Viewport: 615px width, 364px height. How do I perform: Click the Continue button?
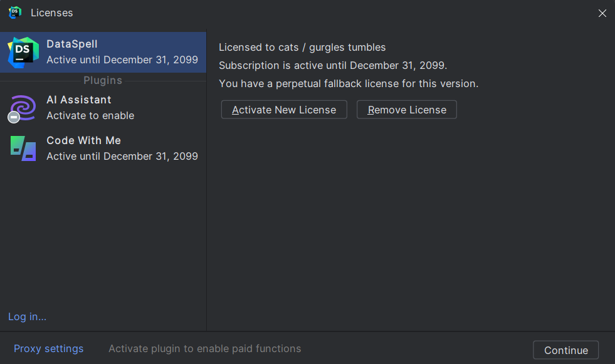tap(565, 350)
